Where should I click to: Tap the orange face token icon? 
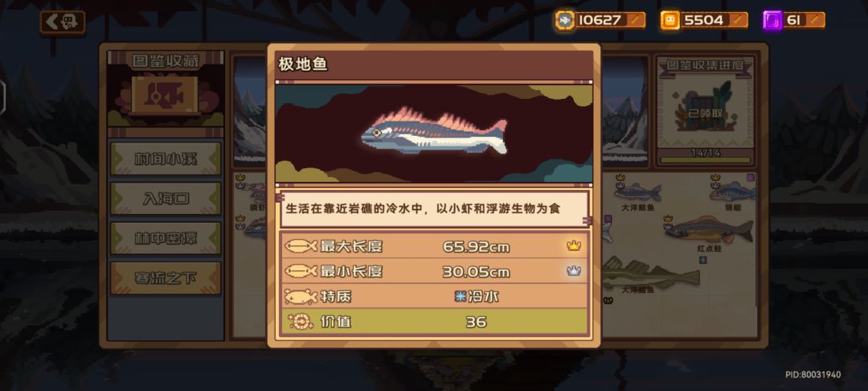(x=669, y=20)
